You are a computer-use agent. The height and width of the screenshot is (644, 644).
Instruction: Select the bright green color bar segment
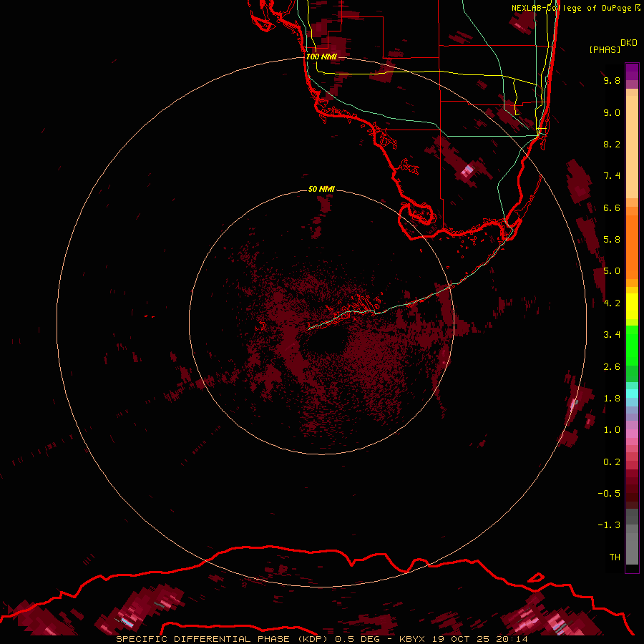[x=632, y=346]
